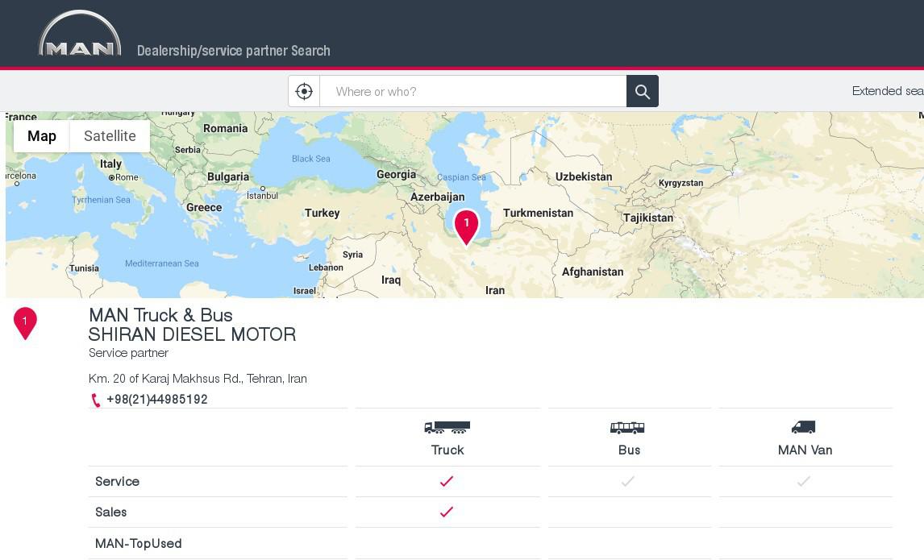Image resolution: width=924 pixels, height=560 pixels.
Task: Click the magnifier search button
Action: (643, 91)
